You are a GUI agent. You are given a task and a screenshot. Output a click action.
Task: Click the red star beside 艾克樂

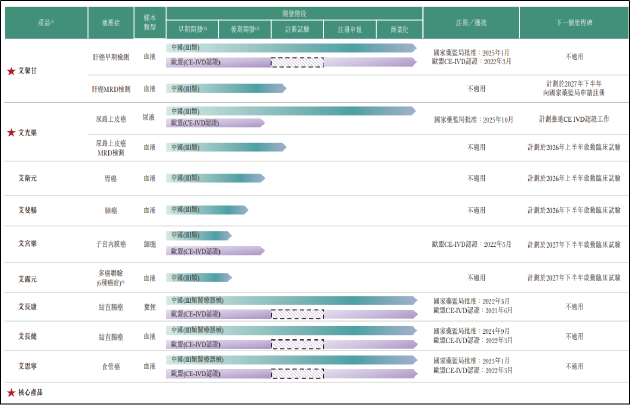[x=10, y=132]
